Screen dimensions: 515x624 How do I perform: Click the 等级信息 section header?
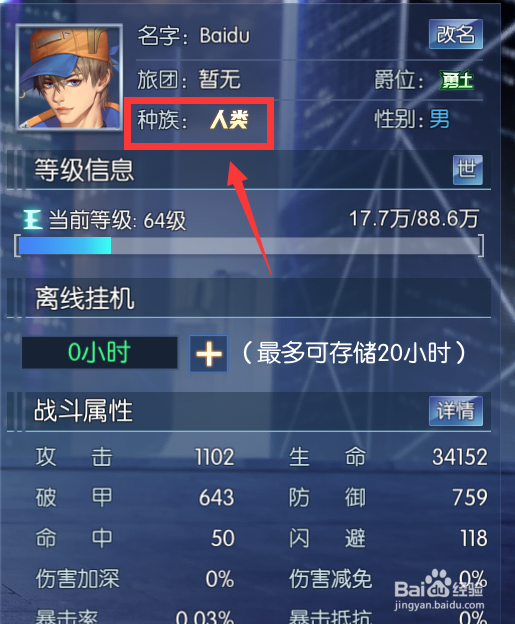[84, 170]
